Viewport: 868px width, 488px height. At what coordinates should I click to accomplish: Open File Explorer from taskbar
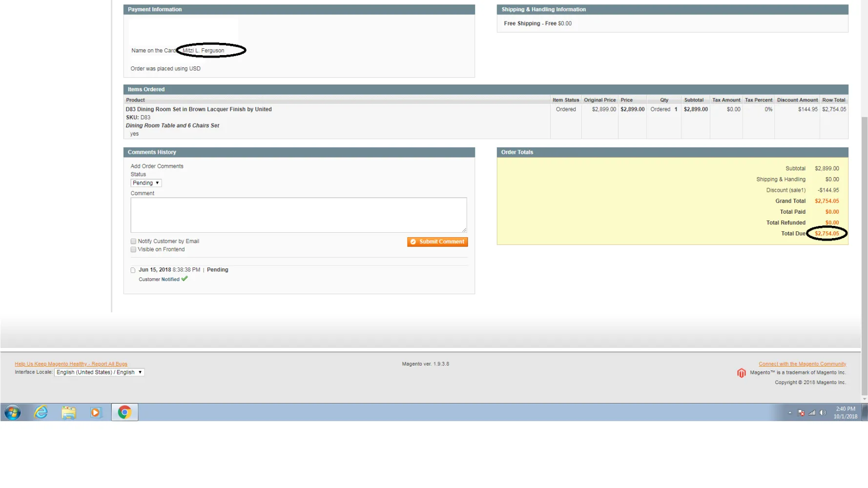[x=68, y=412]
